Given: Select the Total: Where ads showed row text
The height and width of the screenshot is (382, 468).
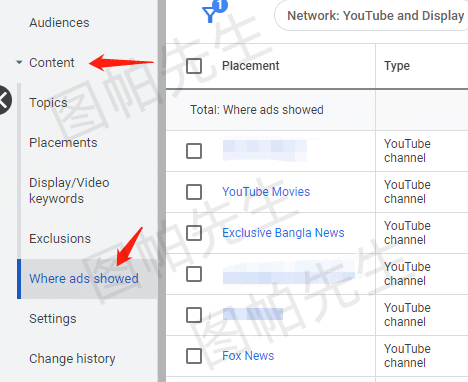Looking at the screenshot, I should point(257,110).
